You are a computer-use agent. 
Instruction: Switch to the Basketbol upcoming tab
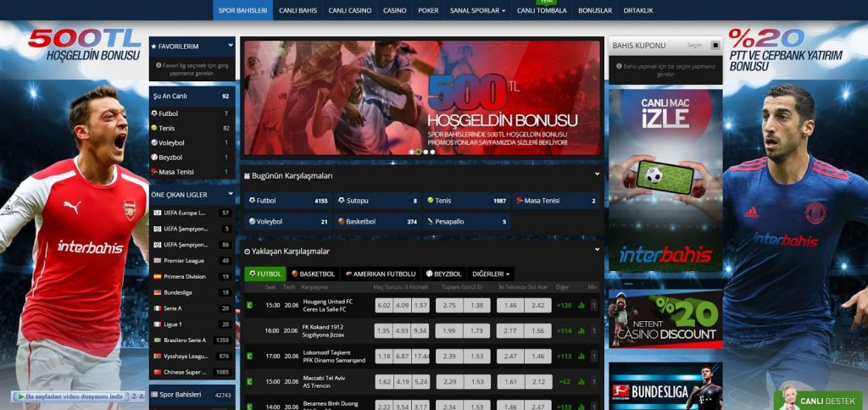(x=314, y=274)
